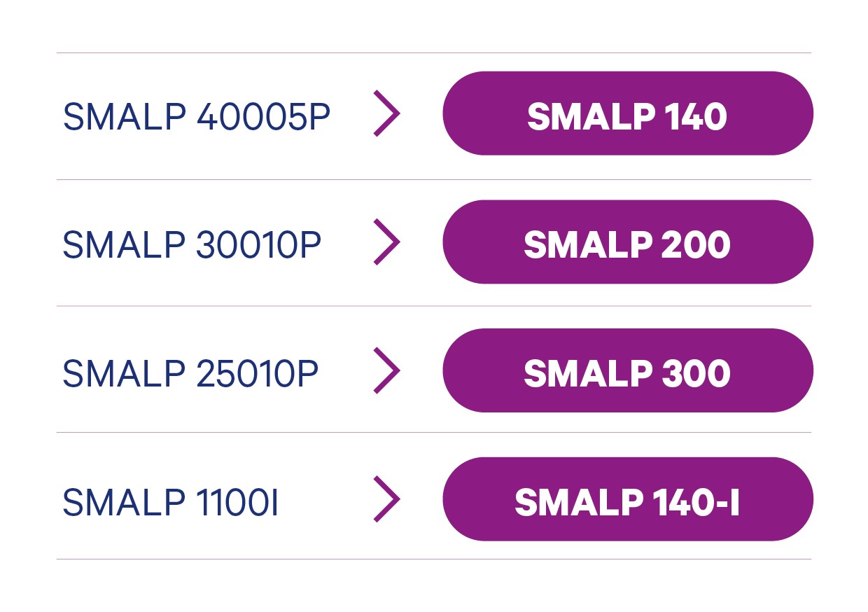Open the SMALP 140 purple button
Image resolution: width=868 pixels, height=612 pixels.
coord(628,113)
